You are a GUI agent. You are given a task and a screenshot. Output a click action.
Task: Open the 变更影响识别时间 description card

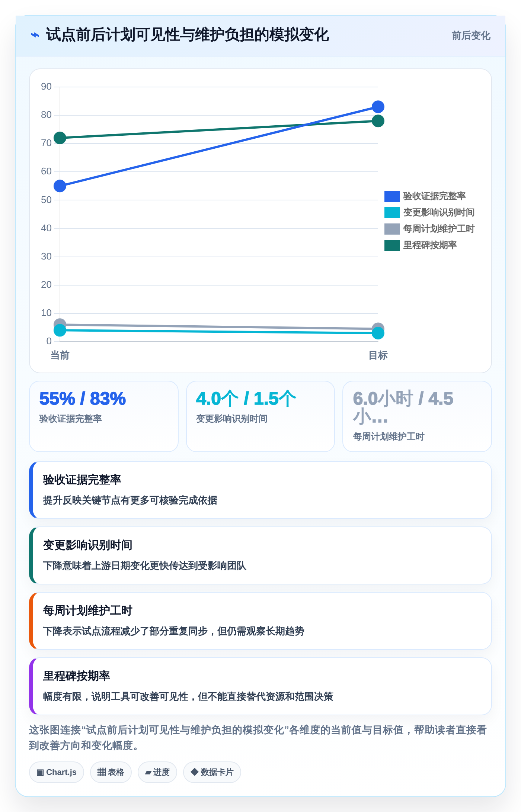coord(260,555)
